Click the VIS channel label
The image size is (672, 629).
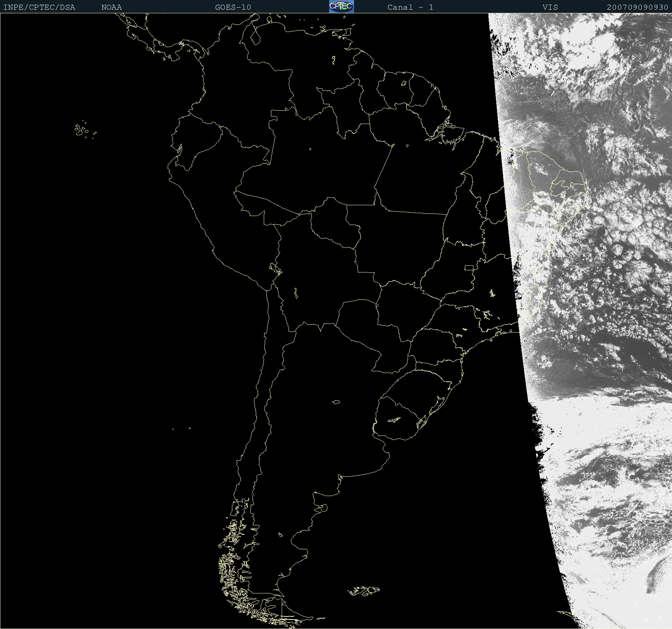[x=550, y=7]
